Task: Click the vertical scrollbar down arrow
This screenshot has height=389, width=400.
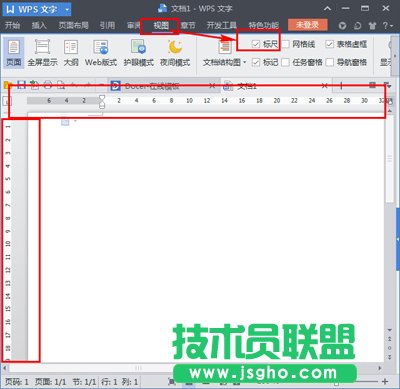Action: pos(390,330)
